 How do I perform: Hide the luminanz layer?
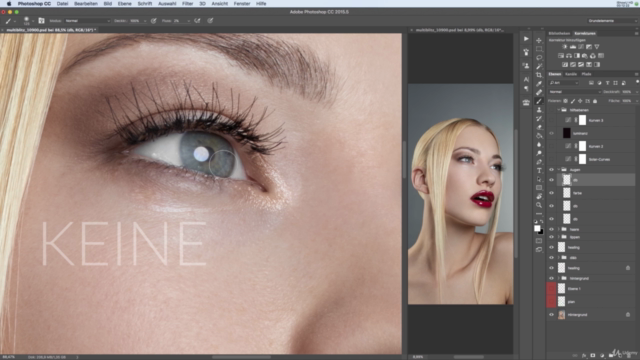[551, 133]
